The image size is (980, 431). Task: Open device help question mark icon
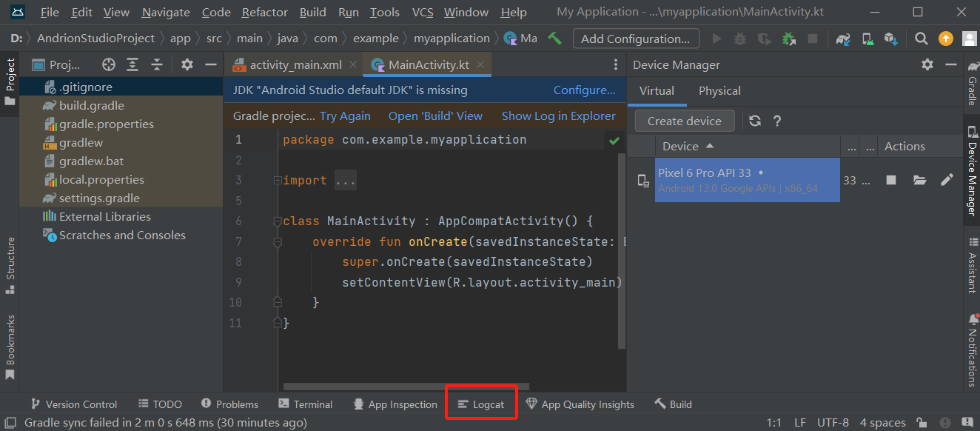(776, 120)
